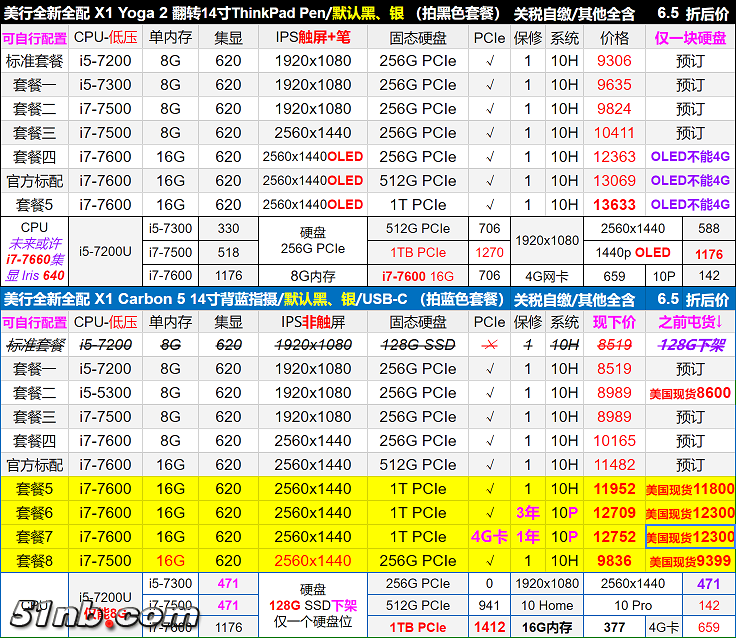Click the 仅一块硬盘 header cell
The height and width of the screenshot is (638, 736).
coord(689,38)
